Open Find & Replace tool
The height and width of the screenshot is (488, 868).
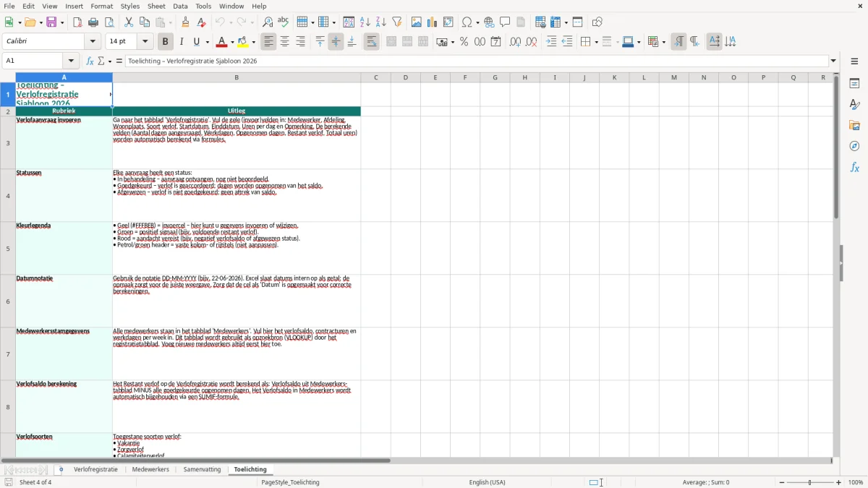click(268, 22)
